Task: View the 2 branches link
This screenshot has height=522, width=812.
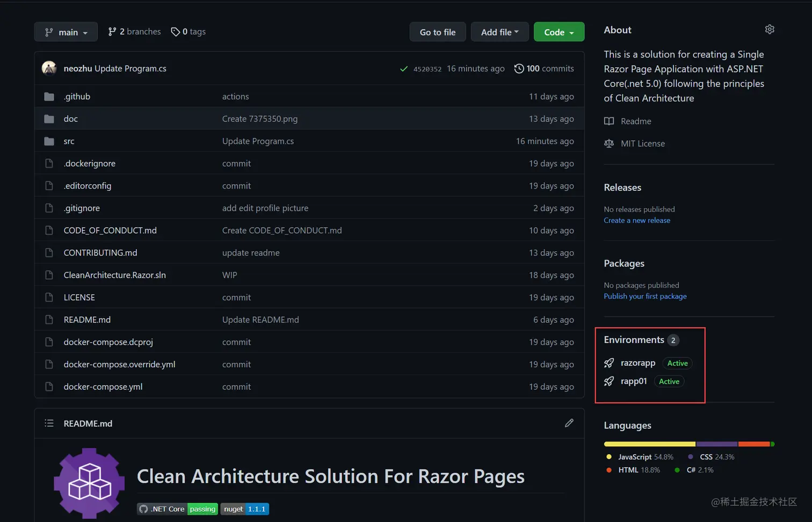Action: [x=134, y=32]
